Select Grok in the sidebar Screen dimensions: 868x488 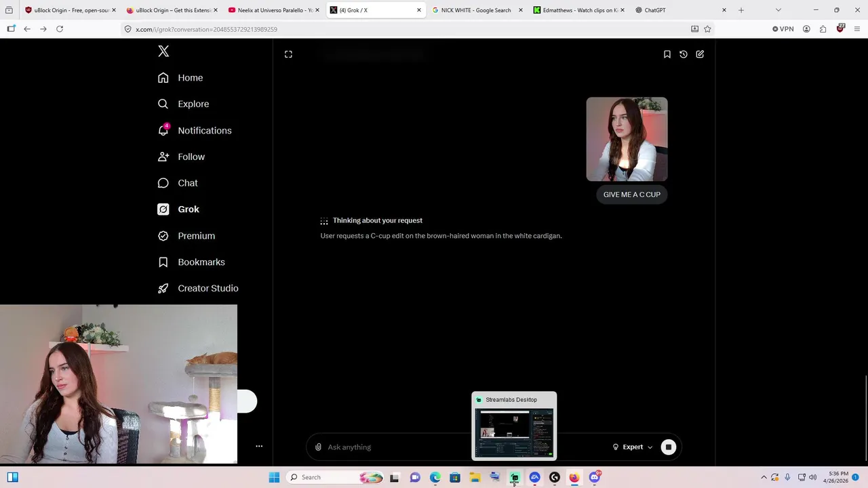[x=178, y=209]
